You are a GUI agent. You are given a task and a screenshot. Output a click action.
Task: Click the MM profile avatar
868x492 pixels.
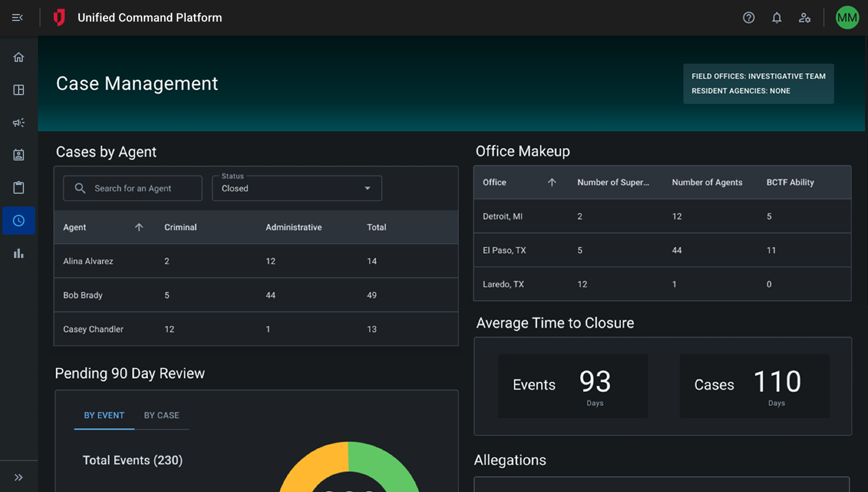coord(846,18)
